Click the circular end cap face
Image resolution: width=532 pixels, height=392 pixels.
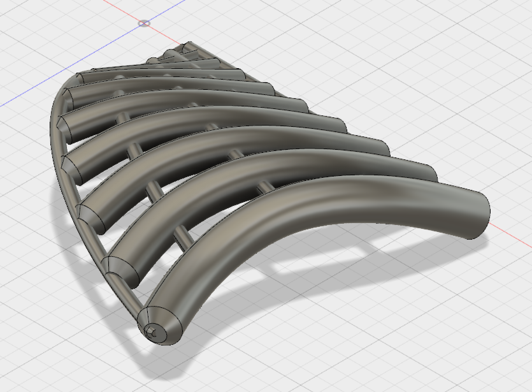pyautogui.click(x=159, y=325)
